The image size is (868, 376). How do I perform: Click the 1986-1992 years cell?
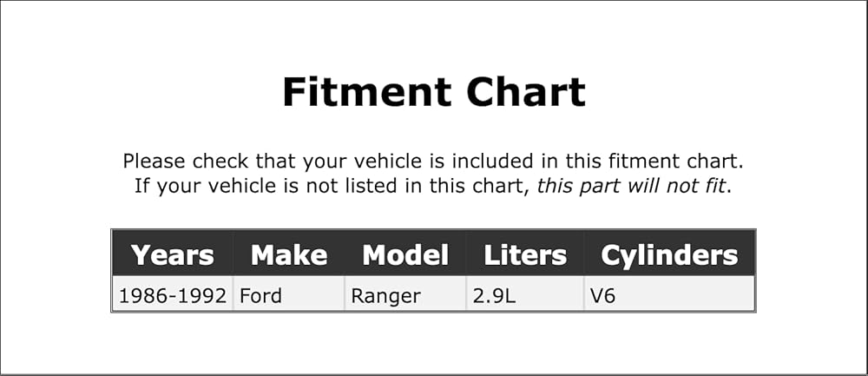pos(172,296)
